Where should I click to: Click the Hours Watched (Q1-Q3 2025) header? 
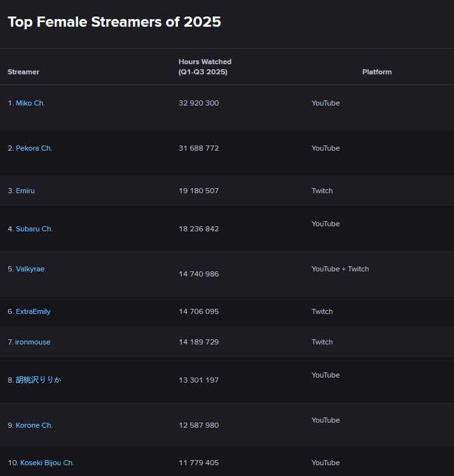(205, 67)
